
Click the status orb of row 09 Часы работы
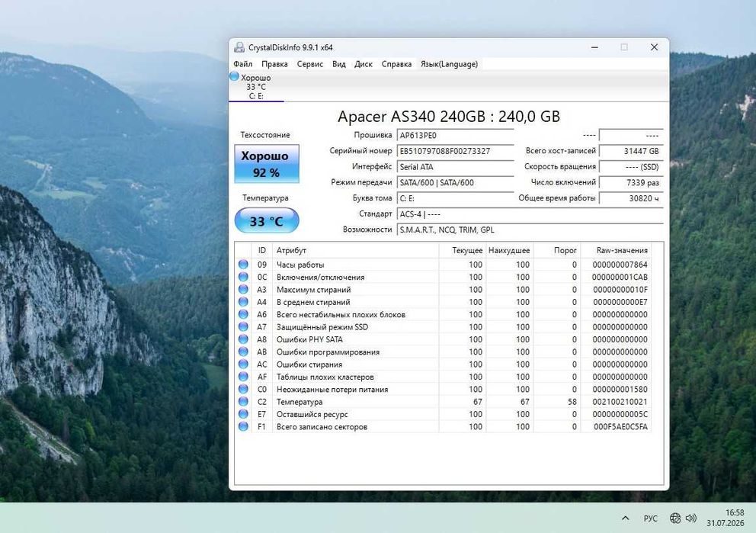click(243, 265)
